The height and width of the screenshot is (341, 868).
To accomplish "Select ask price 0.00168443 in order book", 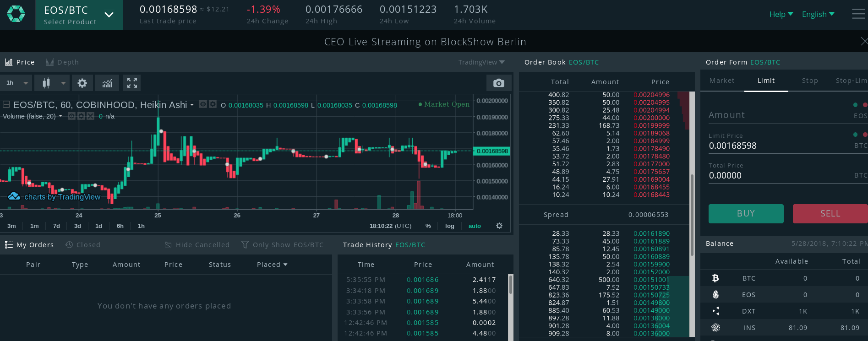I will click(651, 195).
